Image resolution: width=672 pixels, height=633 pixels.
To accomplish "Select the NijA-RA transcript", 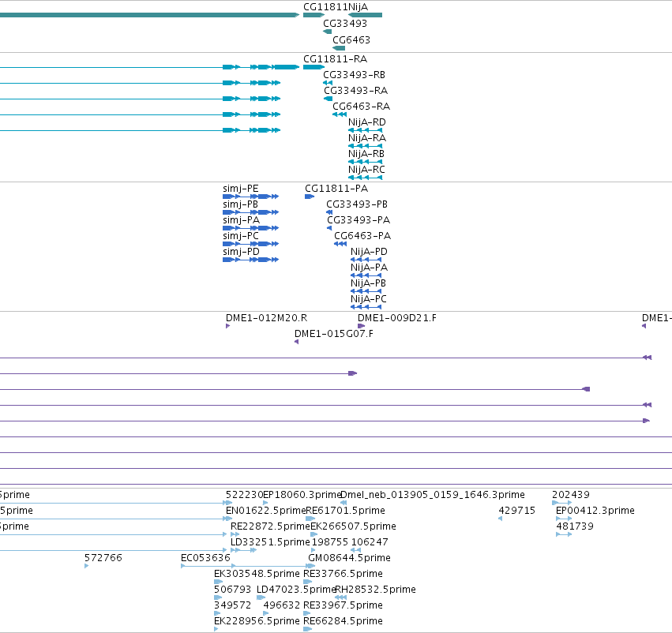I will click(365, 146).
